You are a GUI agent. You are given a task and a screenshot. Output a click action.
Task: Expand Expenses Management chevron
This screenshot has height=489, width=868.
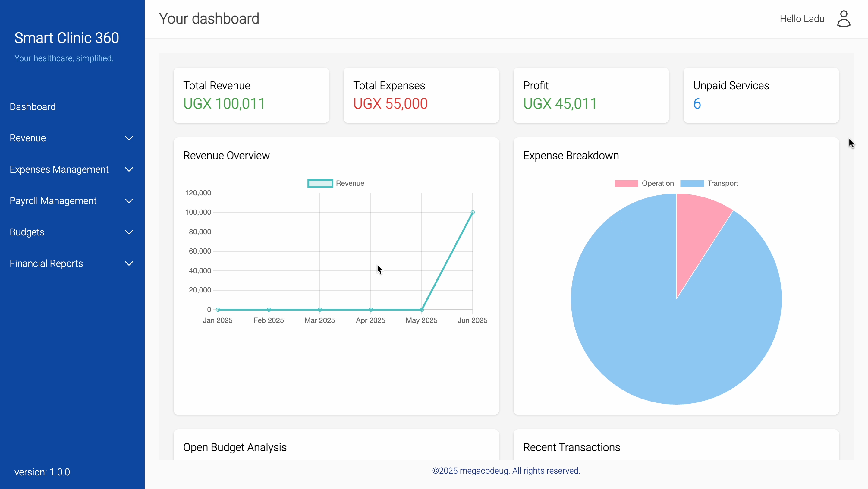coord(129,169)
